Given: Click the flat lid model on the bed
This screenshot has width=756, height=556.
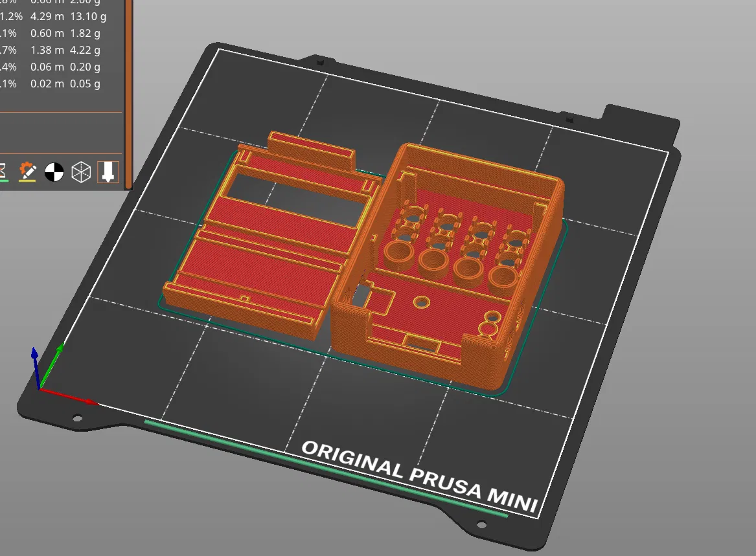Looking at the screenshot, I should click(273, 236).
